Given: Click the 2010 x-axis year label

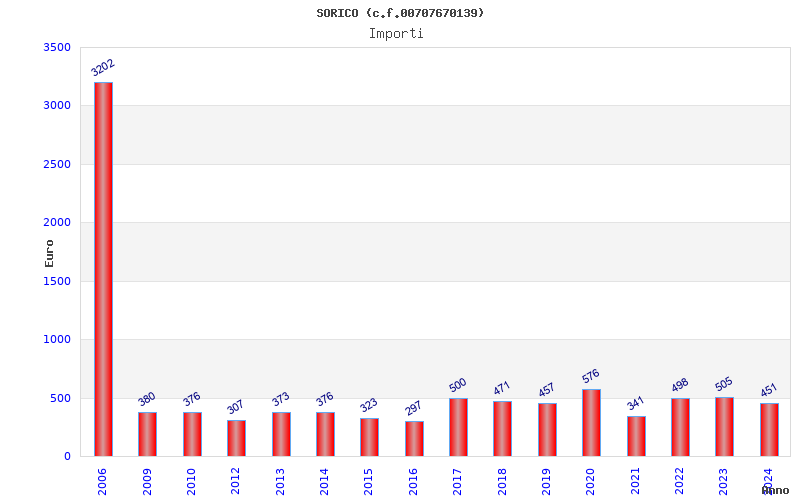Looking at the screenshot, I should 191,482.
